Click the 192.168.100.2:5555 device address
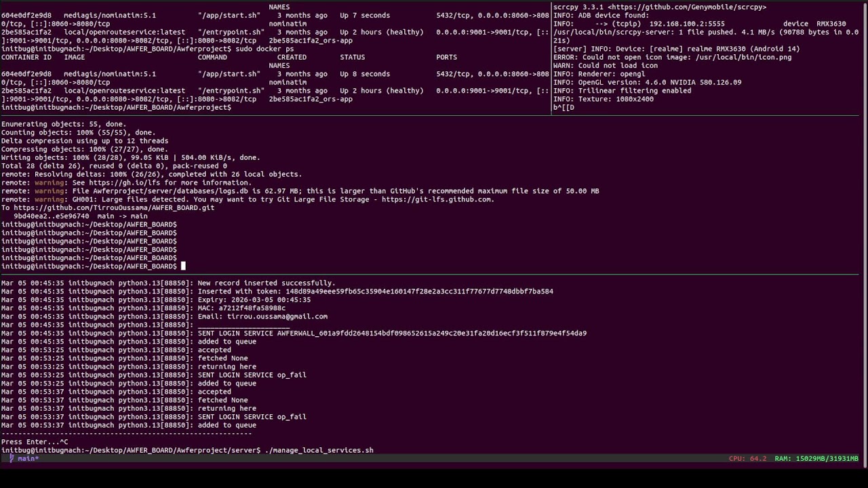Viewport: 868px width, 488px height. [x=687, y=24]
